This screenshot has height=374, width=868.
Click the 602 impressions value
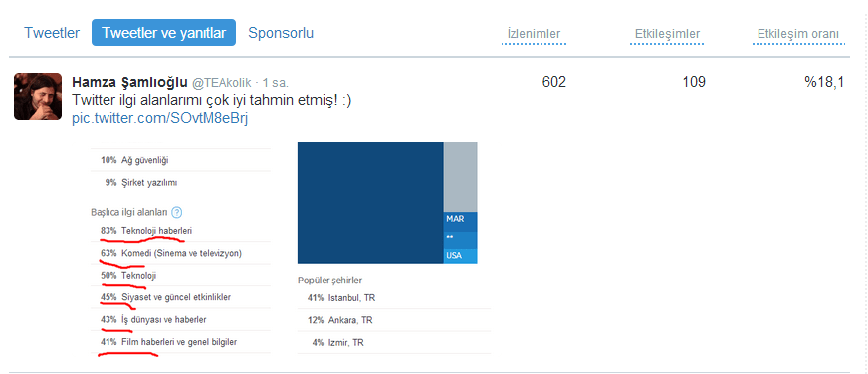[554, 82]
